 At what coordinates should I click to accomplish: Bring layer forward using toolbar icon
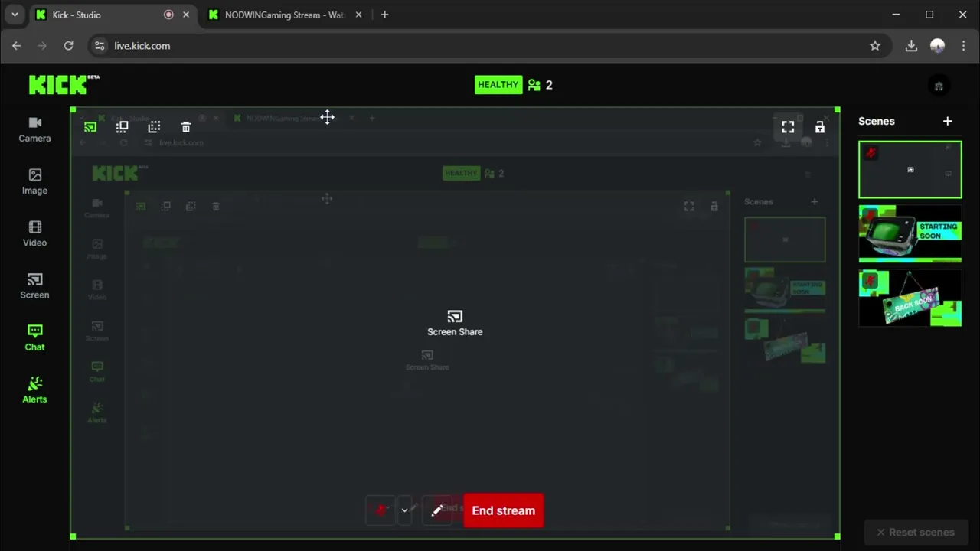tap(122, 127)
